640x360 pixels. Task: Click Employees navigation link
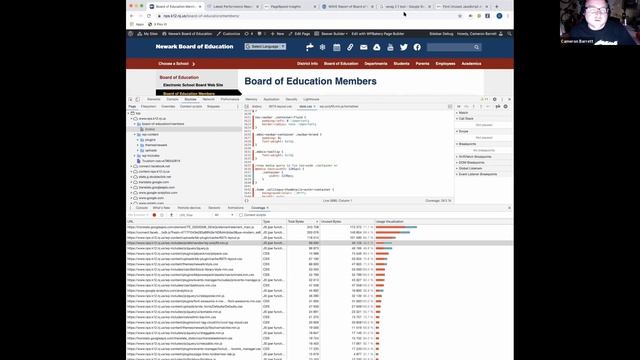coord(445,64)
